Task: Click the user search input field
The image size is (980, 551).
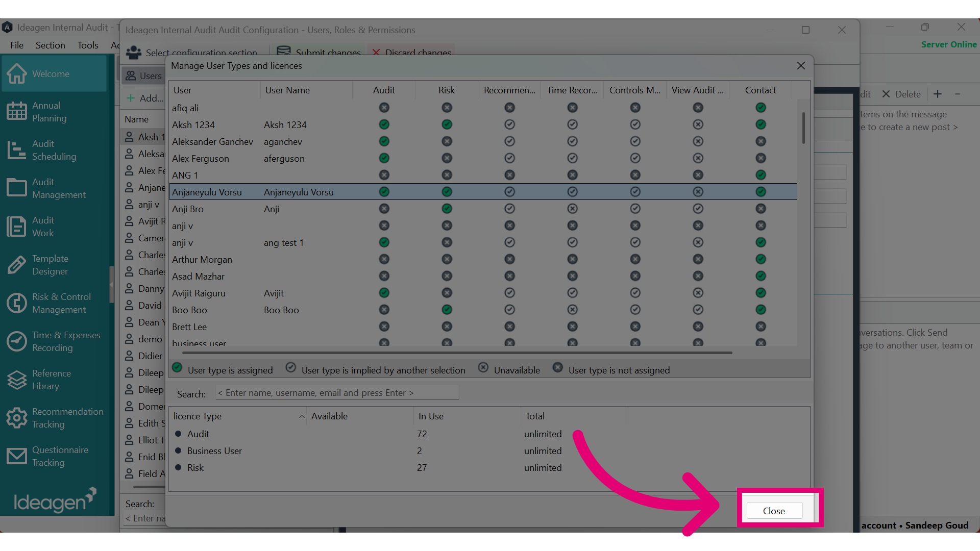Action: click(x=337, y=393)
